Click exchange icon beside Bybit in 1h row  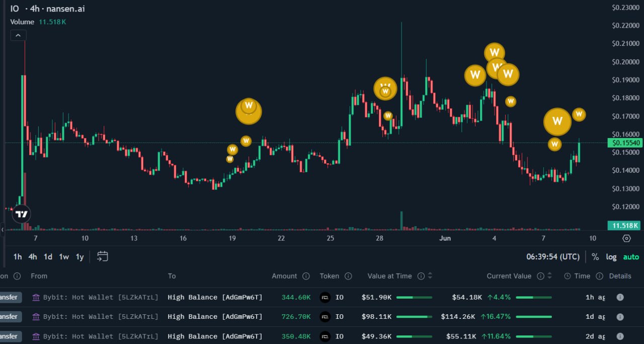(x=36, y=297)
